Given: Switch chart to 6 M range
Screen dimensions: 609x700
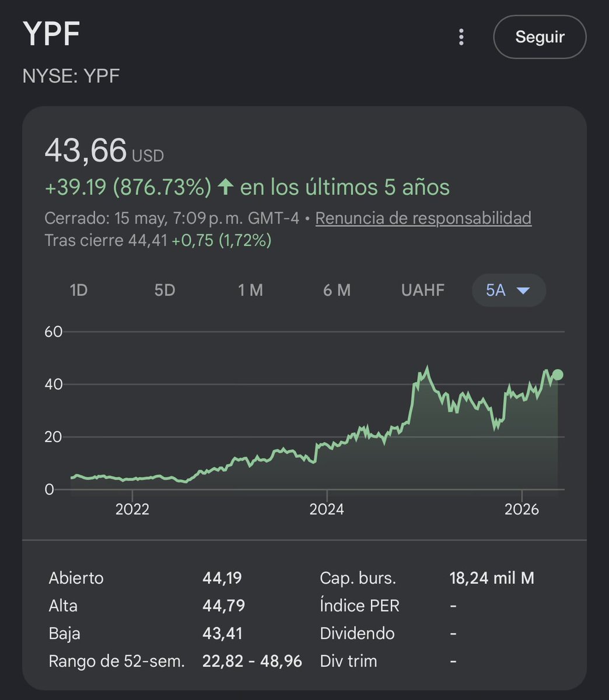Looking at the screenshot, I should pos(337,290).
